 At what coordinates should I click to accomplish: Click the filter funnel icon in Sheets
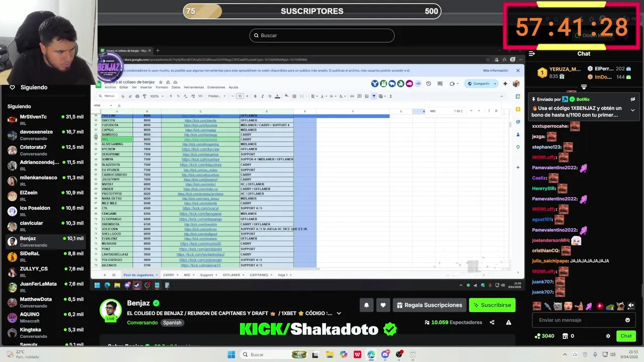click(x=374, y=96)
